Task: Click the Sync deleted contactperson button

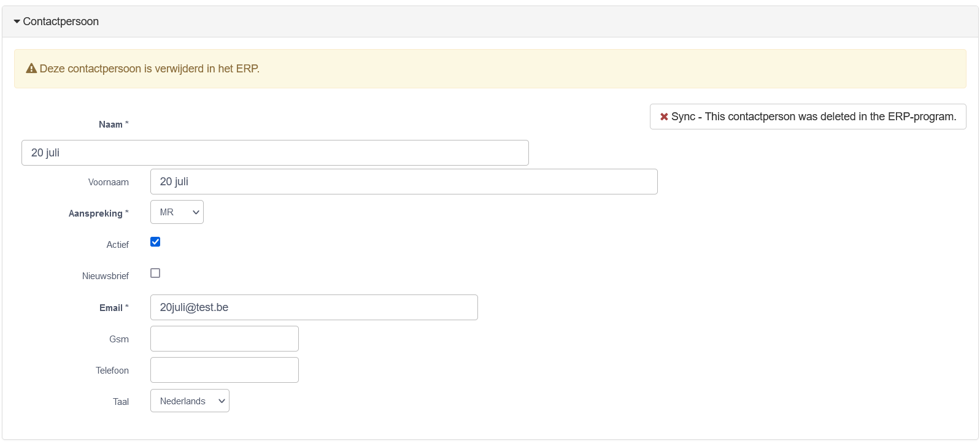Action: (808, 117)
